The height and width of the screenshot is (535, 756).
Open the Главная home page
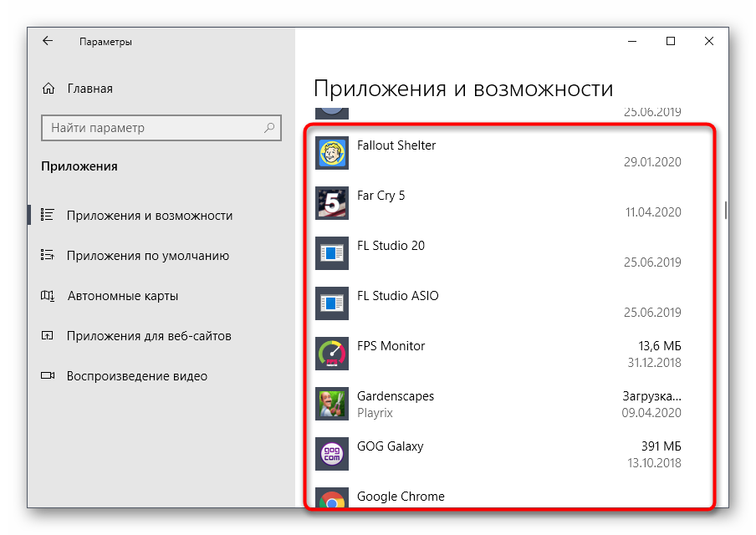[x=89, y=89]
